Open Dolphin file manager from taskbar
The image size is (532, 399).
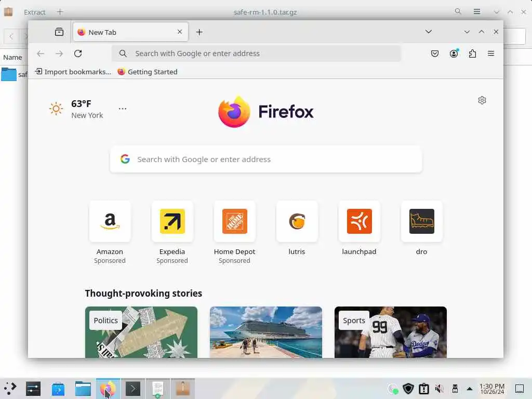[83, 389]
